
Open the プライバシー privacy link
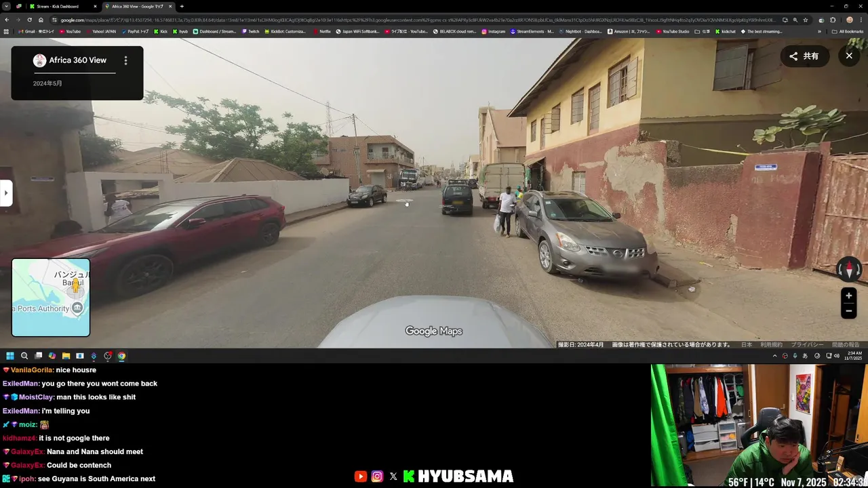click(x=807, y=345)
